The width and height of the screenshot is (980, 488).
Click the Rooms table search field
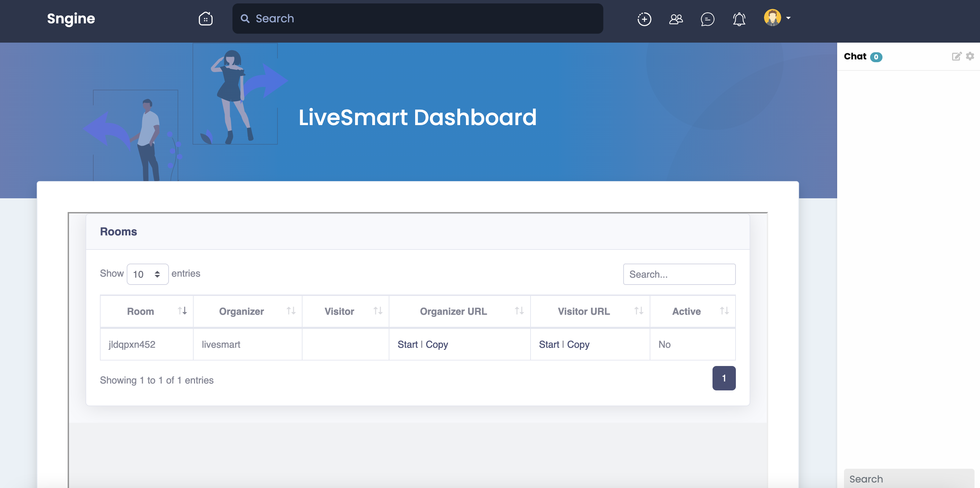click(x=680, y=274)
